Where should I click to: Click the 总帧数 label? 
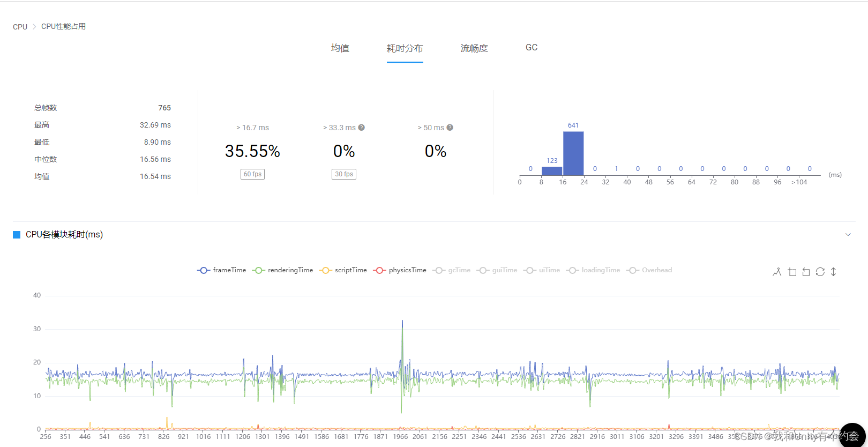[x=46, y=108]
